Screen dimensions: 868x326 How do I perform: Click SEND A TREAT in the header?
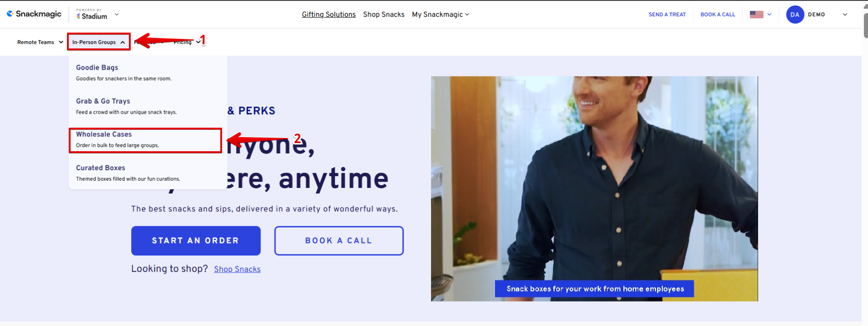[x=667, y=14]
